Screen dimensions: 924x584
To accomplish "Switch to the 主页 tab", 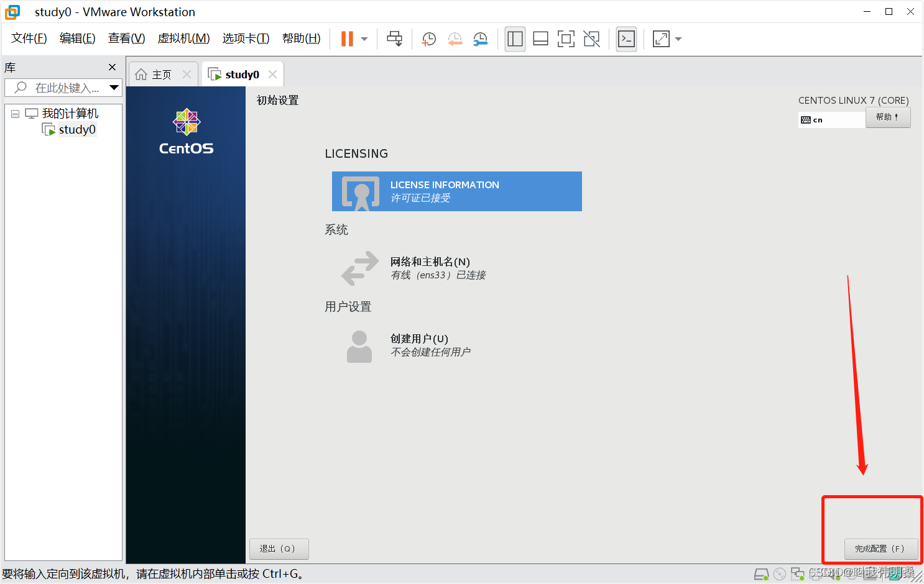I will coord(162,75).
